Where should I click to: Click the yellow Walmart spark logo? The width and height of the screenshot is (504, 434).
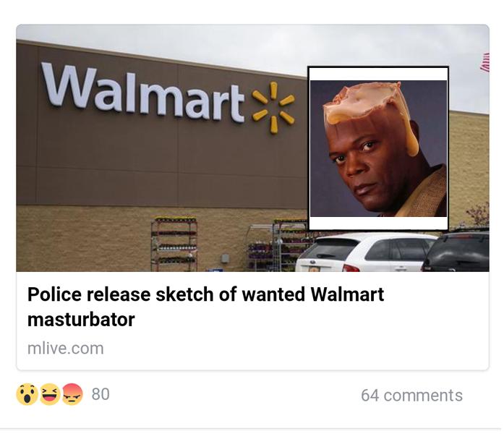pyautogui.click(x=273, y=107)
